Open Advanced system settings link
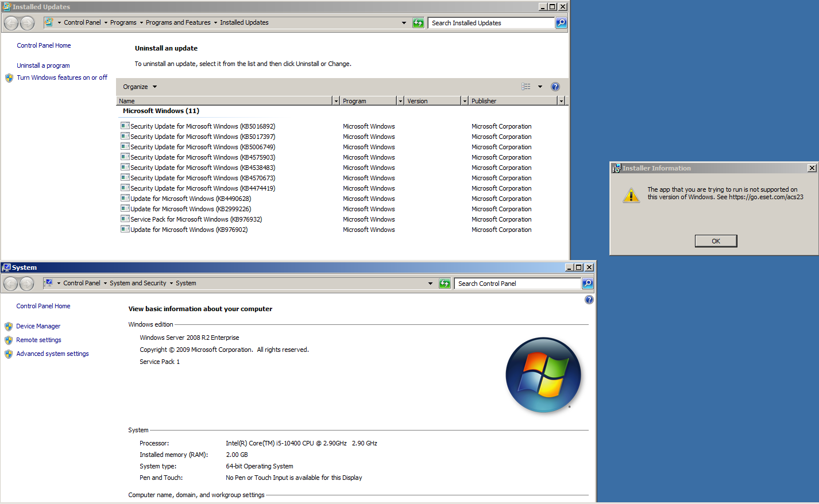819x504 pixels. pos(52,354)
